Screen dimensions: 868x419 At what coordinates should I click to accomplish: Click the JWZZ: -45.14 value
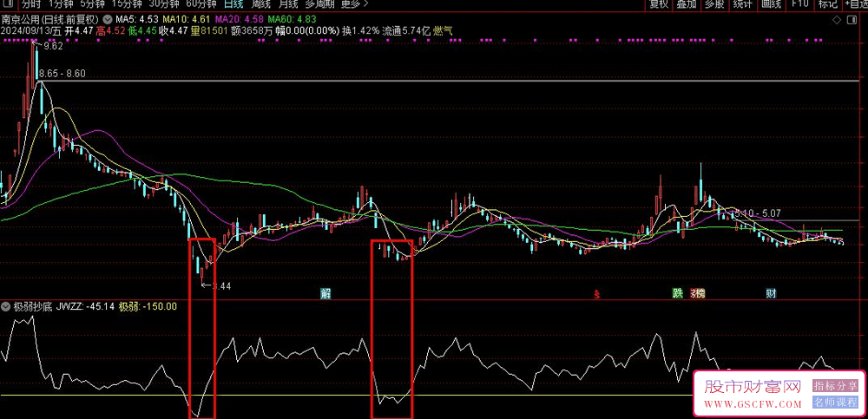(x=86, y=306)
